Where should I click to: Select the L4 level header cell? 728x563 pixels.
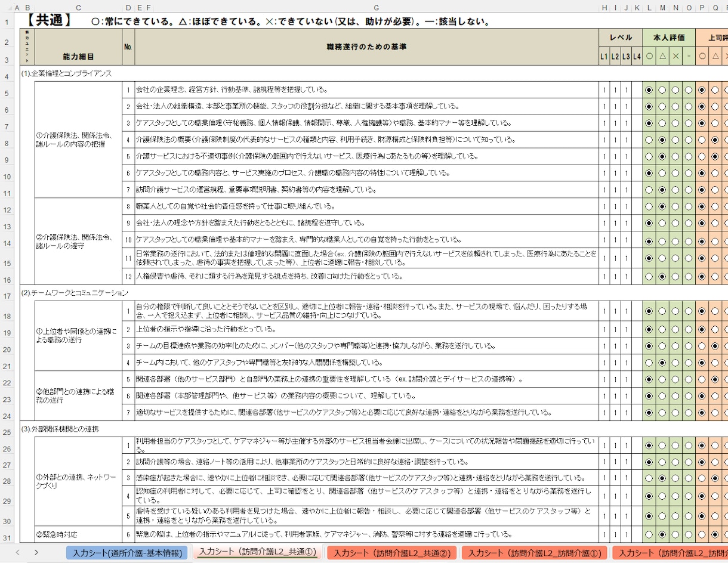pyautogui.click(x=637, y=57)
